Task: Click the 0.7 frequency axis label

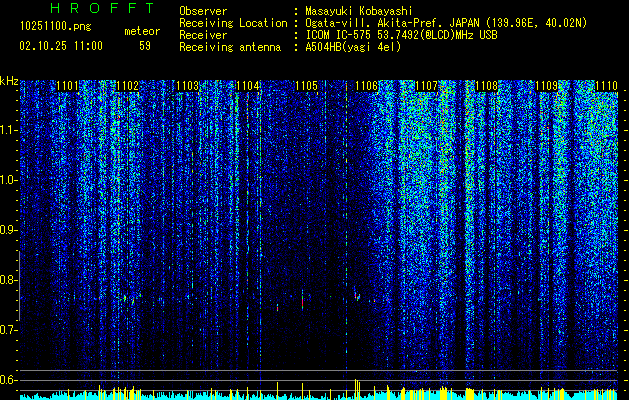Action: coord(9,331)
